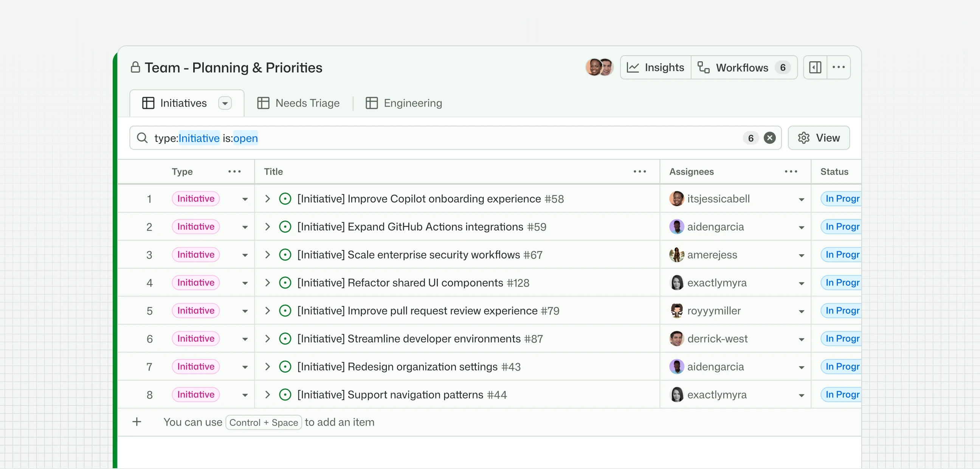Open assignee dropdown for amerejess
The height and width of the screenshot is (469, 980).
pos(802,255)
